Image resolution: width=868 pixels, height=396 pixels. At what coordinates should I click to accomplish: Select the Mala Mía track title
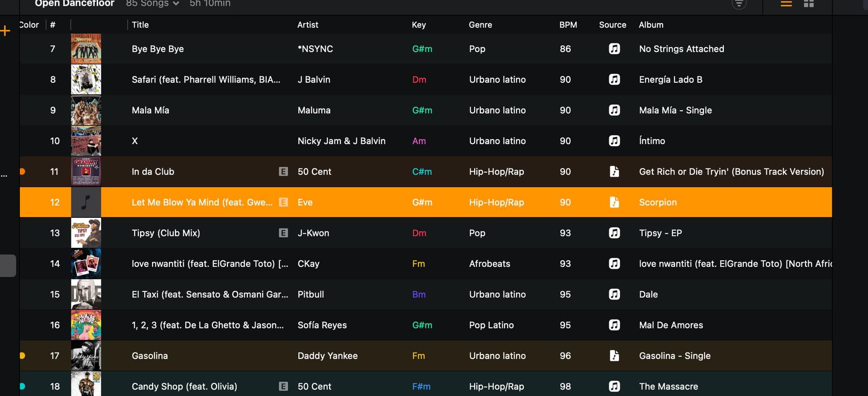[151, 110]
